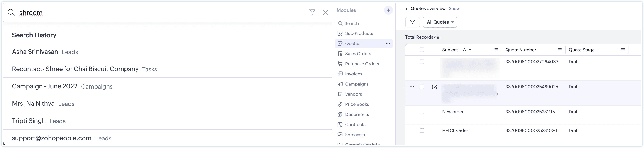Toggle the select-all checkbox in the table header
Image resolution: width=644 pixels, height=148 pixels.
[x=422, y=50]
